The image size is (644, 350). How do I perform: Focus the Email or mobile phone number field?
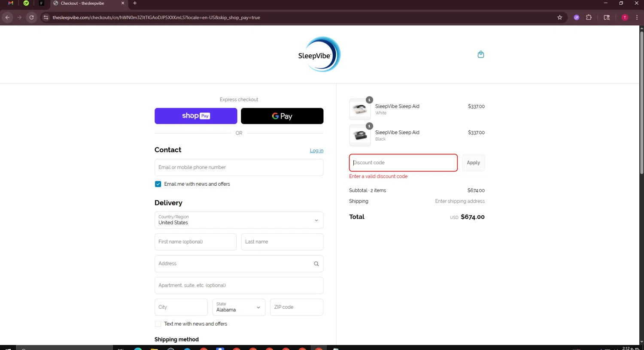coord(239,167)
